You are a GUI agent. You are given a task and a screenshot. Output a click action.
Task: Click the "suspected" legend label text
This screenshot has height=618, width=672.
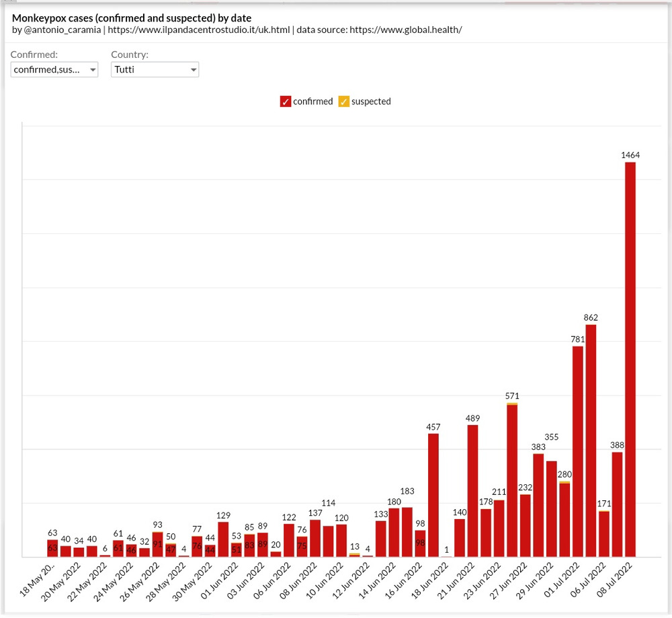(x=370, y=102)
